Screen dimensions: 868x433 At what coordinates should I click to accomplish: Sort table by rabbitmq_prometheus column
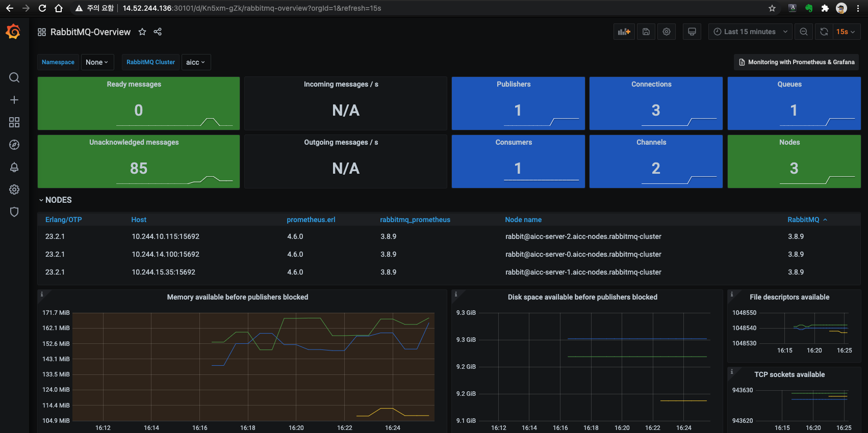click(x=415, y=220)
